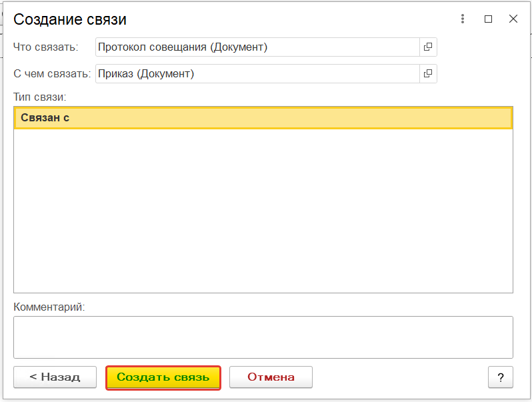Close the Создание связи dialog
The width and height of the screenshot is (532, 402).
pyautogui.click(x=513, y=19)
